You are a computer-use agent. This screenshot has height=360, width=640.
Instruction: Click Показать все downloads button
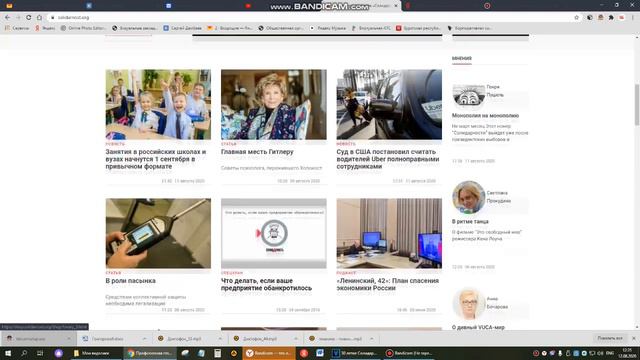point(610,338)
